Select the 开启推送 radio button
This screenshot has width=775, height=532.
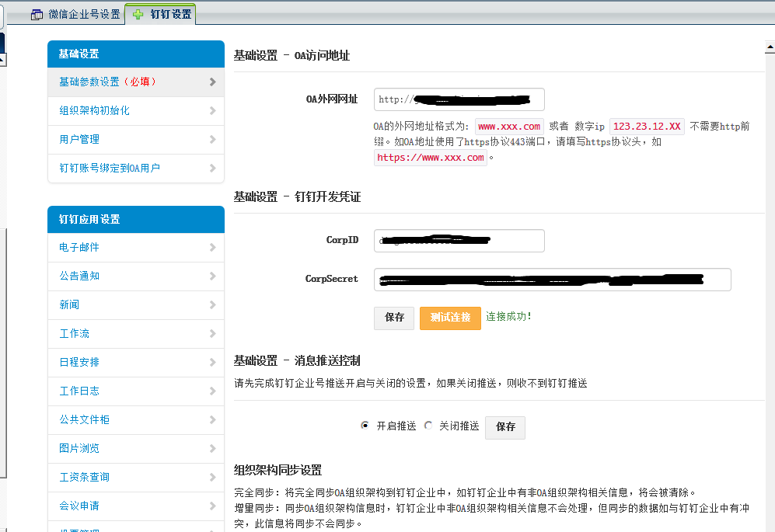point(365,426)
